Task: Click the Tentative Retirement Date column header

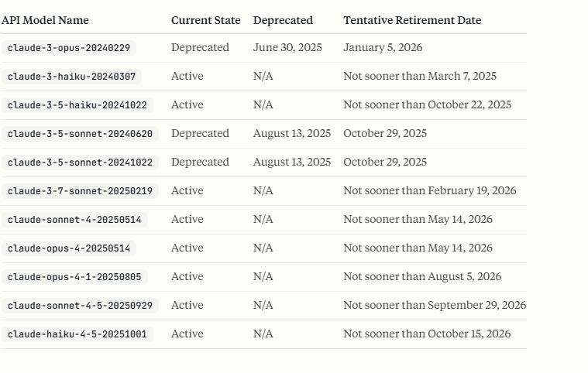Action: tap(412, 20)
